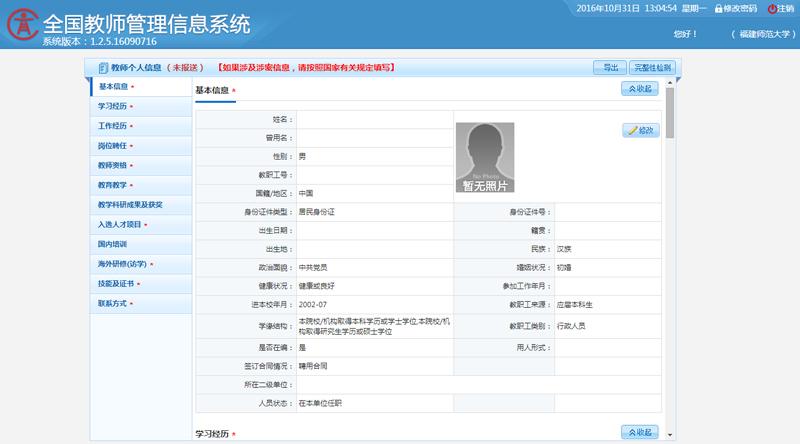Open 联系方式 in the sidebar
This screenshot has height=444, width=800.
(141, 304)
